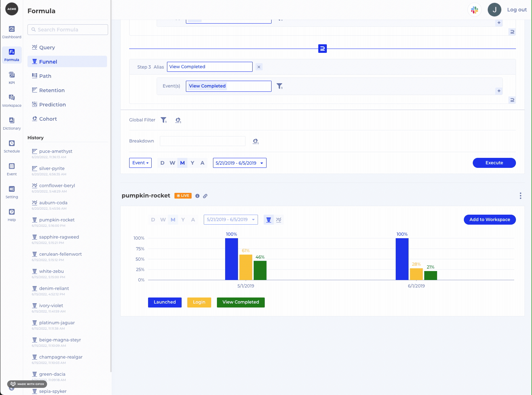
Task: Select M granularity in query settings
Action: click(182, 163)
